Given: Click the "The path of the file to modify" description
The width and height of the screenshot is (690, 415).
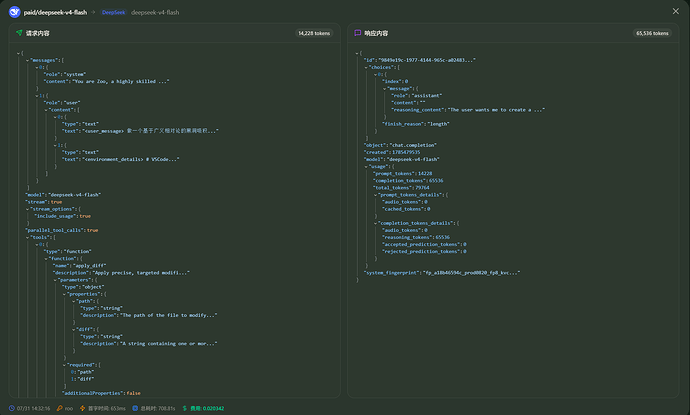Looking at the screenshot, I should tap(169, 315).
